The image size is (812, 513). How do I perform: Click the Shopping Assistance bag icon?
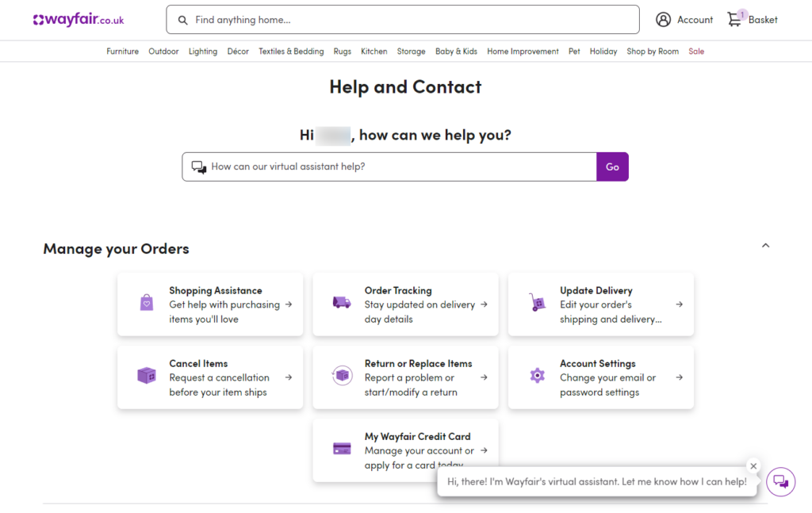click(146, 303)
